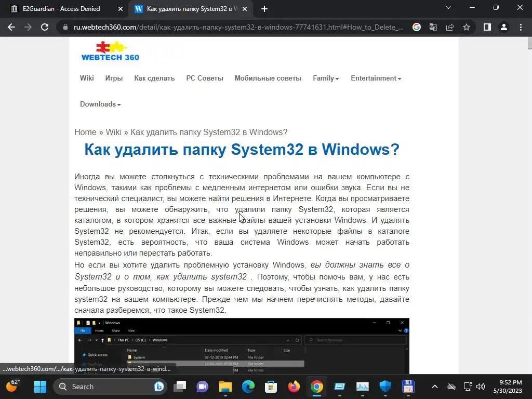The height and width of the screenshot is (399, 532).
Task: Click the address bar URL field
Action: (x=238, y=27)
